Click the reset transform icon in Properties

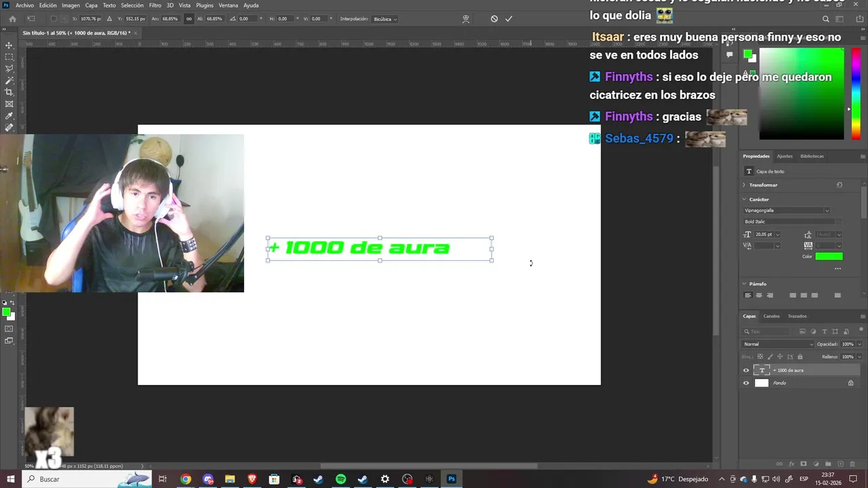pos(840,185)
